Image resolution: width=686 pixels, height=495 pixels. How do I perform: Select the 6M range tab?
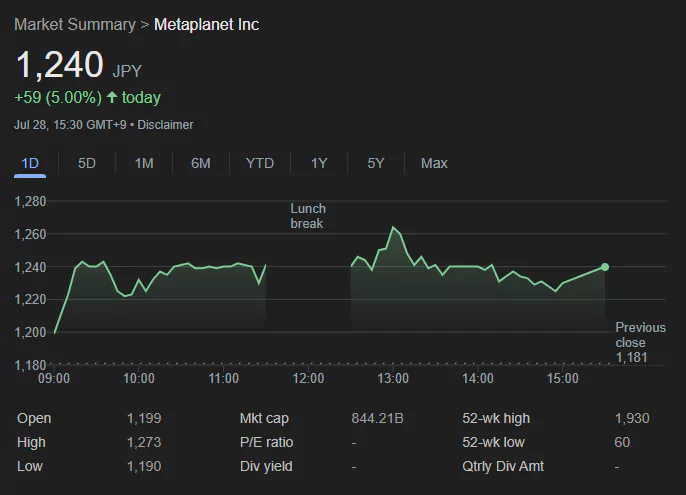pyautogui.click(x=201, y=163)
